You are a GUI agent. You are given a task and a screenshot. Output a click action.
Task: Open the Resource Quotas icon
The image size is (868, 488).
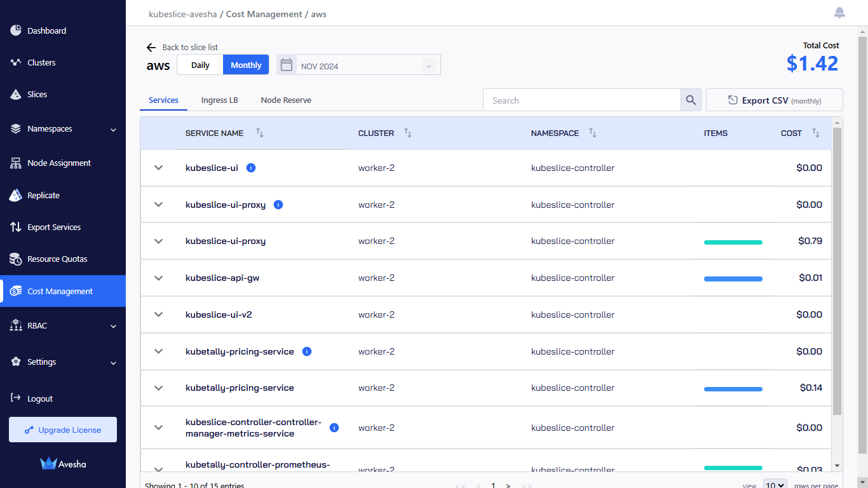16,259
